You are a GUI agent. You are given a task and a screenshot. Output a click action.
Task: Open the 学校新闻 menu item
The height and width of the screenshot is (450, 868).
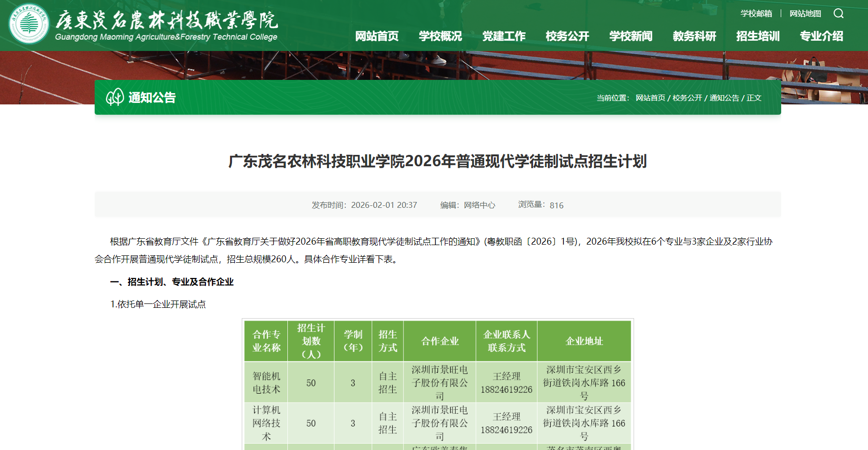[x=630, y=36]
